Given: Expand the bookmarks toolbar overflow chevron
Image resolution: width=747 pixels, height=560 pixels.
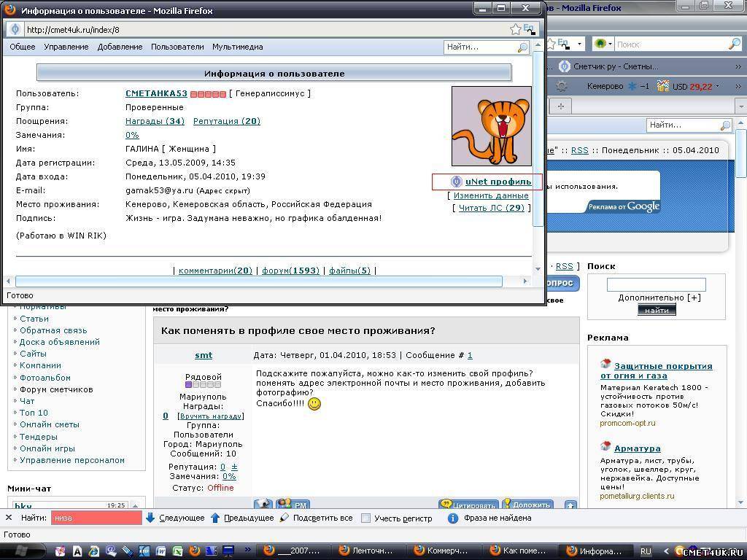Looking at the screenshot, I should click(738, 66).
